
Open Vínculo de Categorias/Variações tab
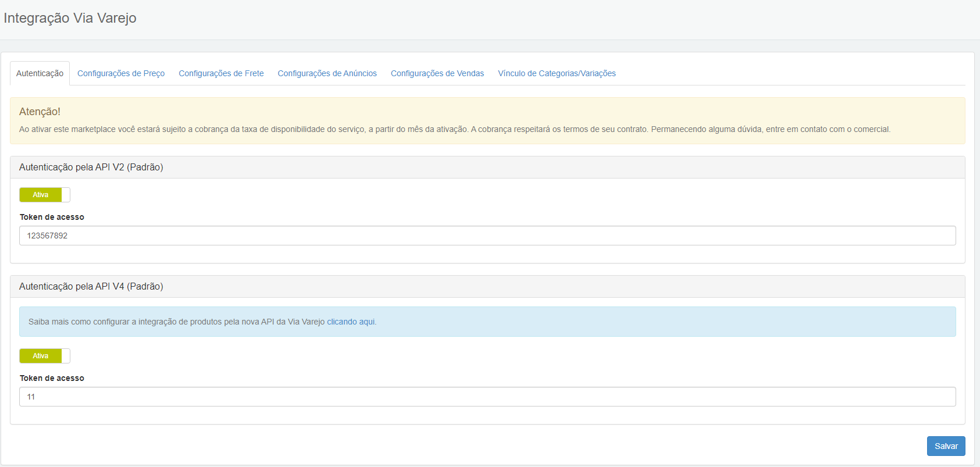click(557, 73)
